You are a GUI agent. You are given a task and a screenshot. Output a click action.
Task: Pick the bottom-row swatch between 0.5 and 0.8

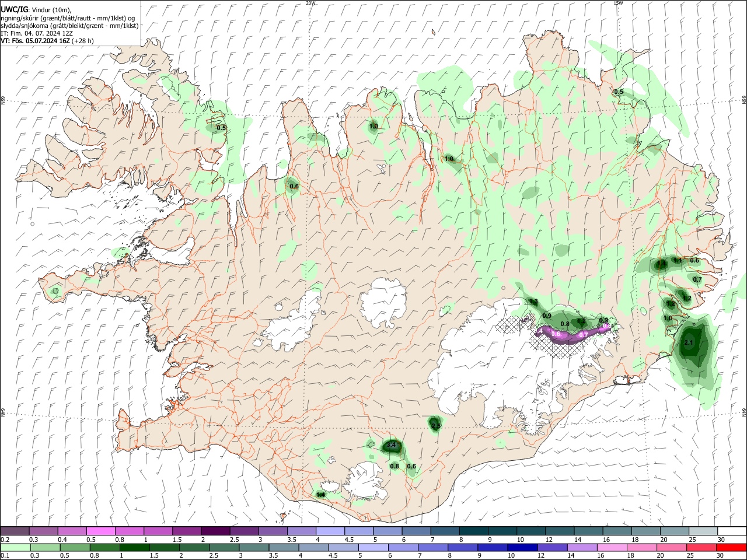(74, 547)
